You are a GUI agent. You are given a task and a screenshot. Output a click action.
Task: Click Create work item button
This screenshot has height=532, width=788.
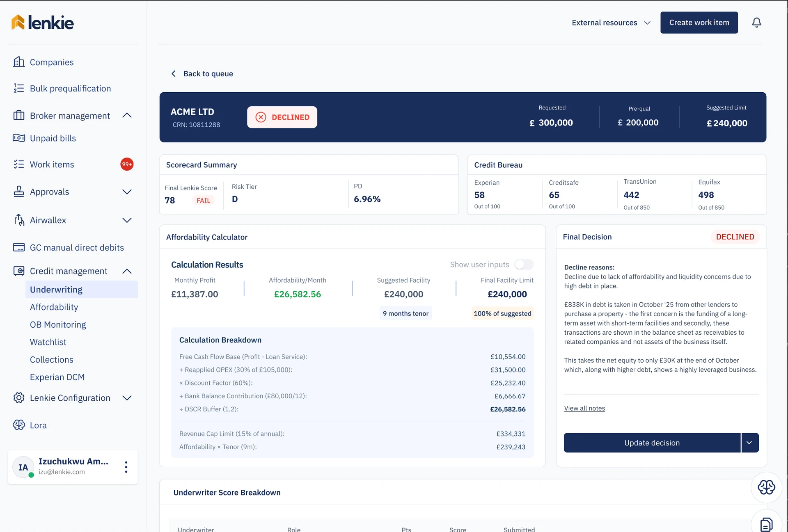(699, 23)
